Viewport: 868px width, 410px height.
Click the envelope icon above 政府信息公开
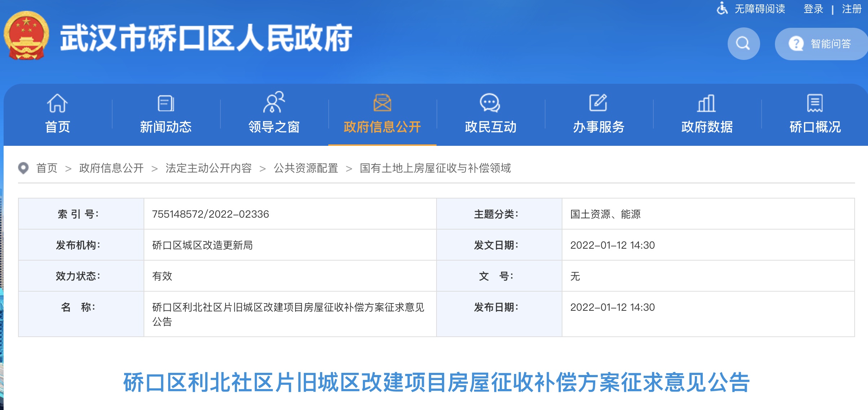[x=382, y=103]
